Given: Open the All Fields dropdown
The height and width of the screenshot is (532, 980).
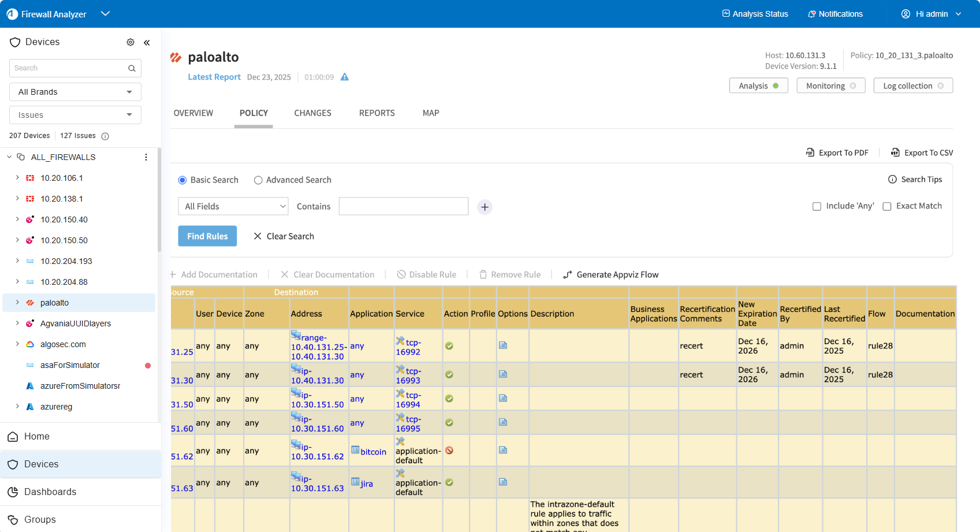Looking at the screenshot, I should [x=233, y=206].
